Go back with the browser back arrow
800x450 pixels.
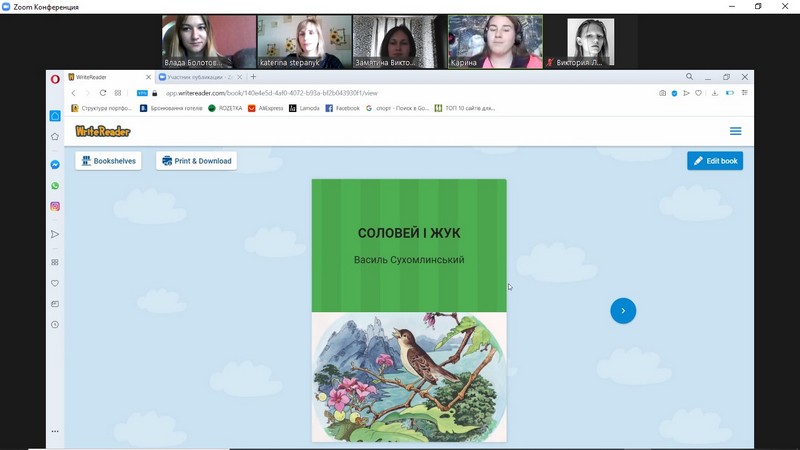73,93
